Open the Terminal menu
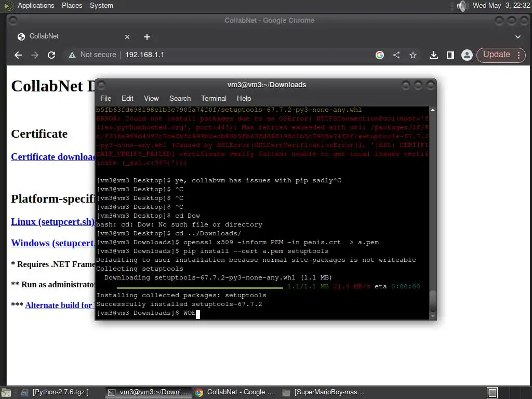 (214, 98)
